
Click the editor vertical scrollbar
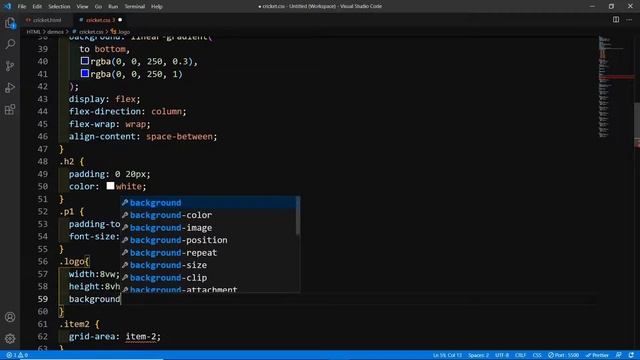click(637, 124)
